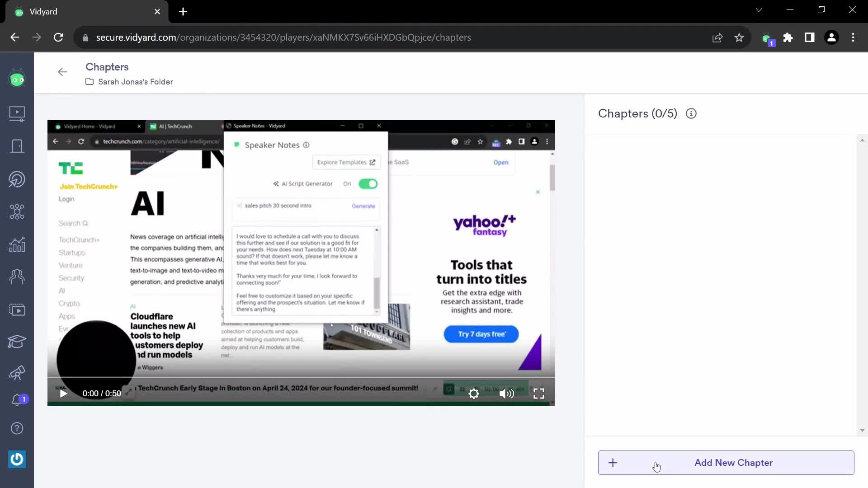Click the Vidyard robot logo in sidebar
This screenshot has height=488, width=868.
click(x=17, y=79)
